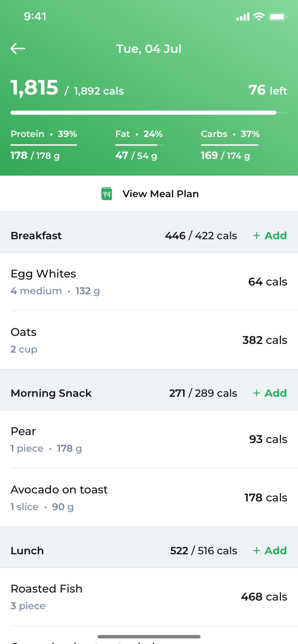Select the Pear food entry

click(x=149, y=439)
